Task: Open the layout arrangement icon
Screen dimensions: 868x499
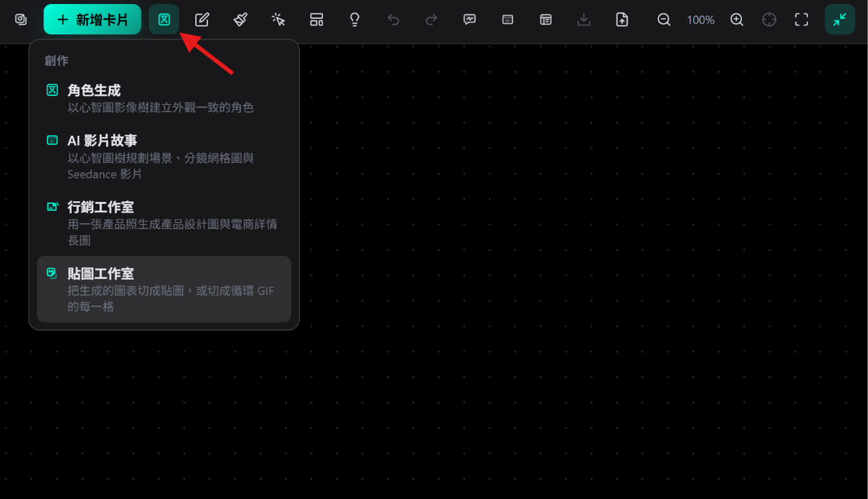Action: tap(317, 20)
